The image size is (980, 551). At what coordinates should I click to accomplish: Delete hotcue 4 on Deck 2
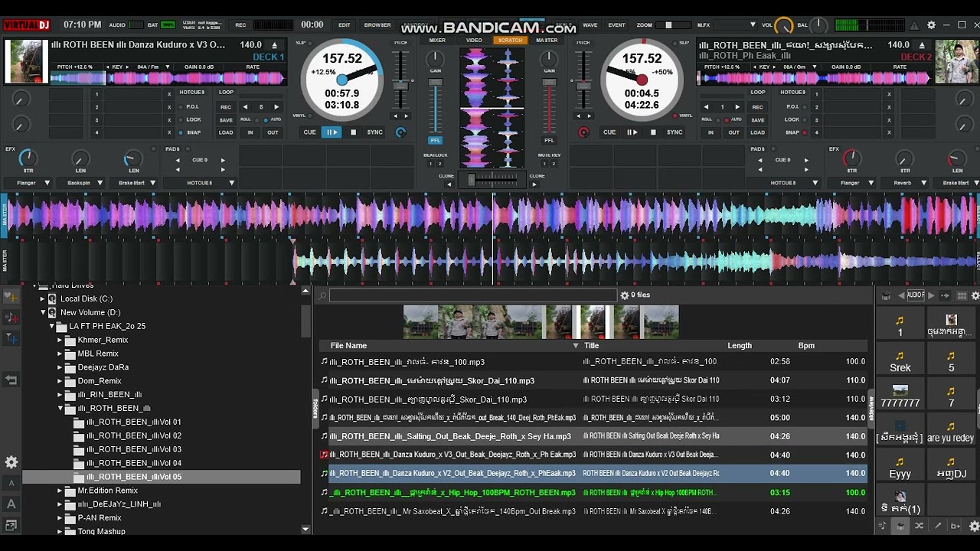889,133
